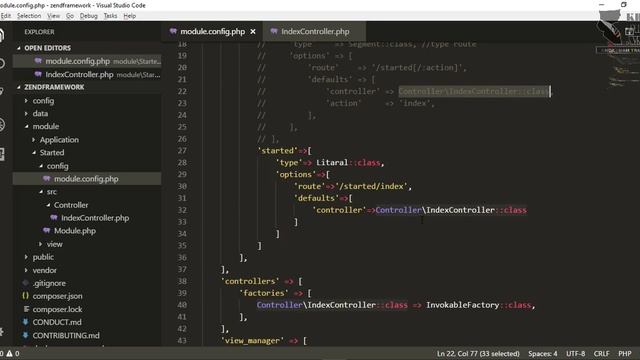Change file encoding via UTF-8

click(576, 353)
